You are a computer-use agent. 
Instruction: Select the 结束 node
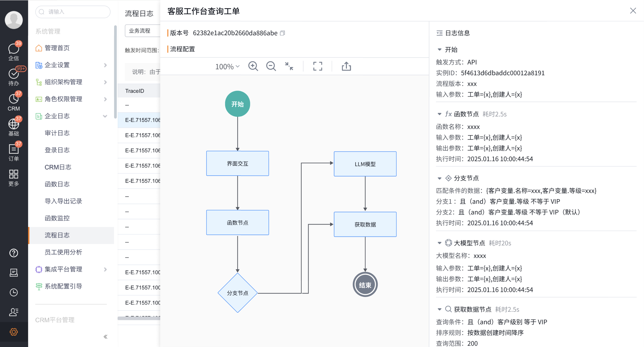tap(365, 285)
